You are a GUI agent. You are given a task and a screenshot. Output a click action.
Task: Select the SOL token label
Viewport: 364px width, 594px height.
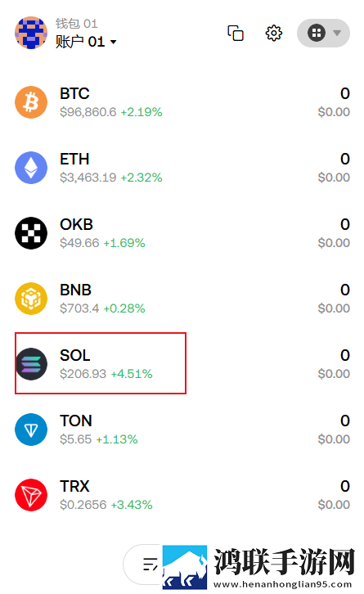coord(75,355)
